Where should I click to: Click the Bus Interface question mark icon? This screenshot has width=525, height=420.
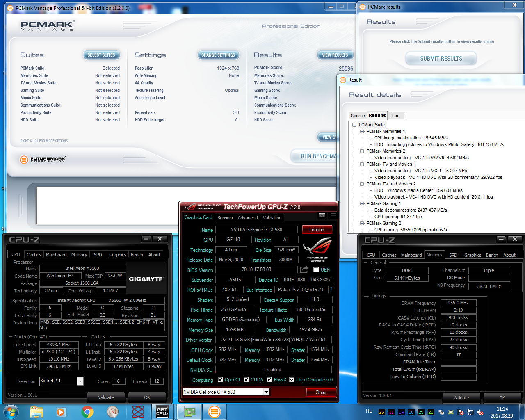[x=331, y=290]
